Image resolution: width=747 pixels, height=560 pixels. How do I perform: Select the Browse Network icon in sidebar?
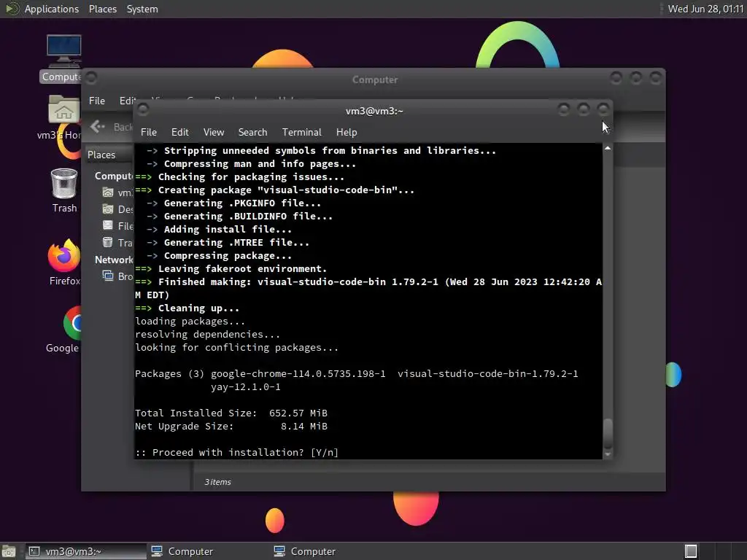click(x=108, y=276)
